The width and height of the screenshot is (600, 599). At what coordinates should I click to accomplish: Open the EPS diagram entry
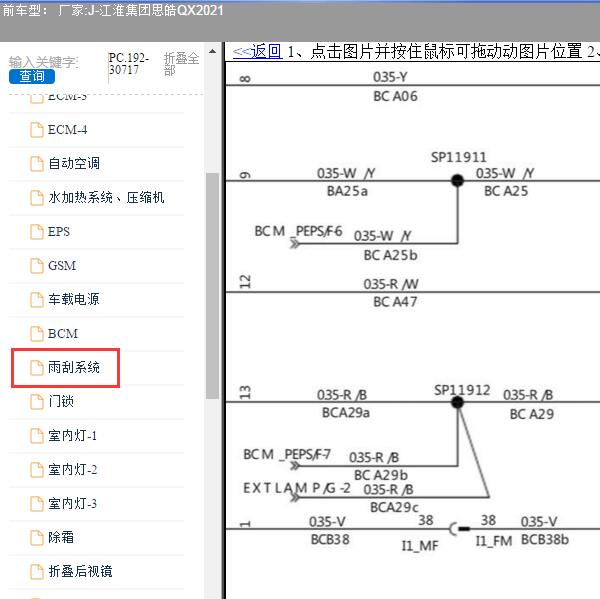coord(59,232)
